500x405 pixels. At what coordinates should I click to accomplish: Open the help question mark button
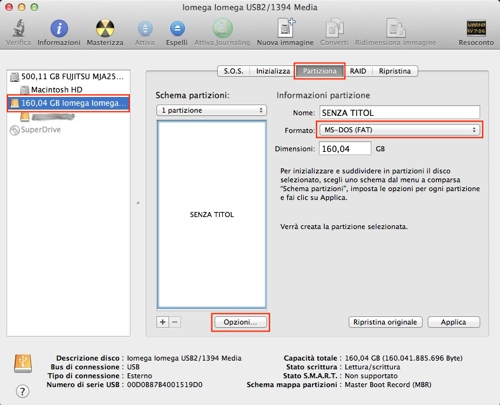pyautogui.click(x=22, y=391)
